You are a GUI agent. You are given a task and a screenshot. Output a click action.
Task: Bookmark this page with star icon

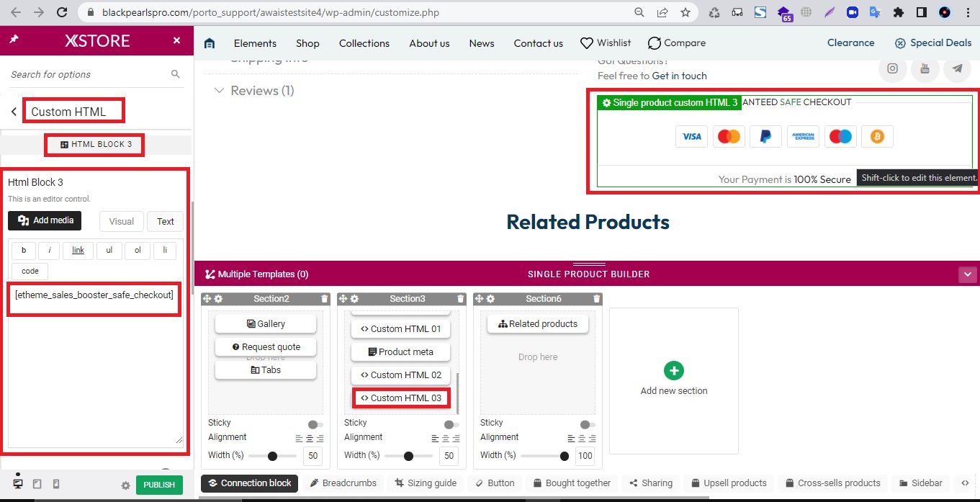click(685, 12)
